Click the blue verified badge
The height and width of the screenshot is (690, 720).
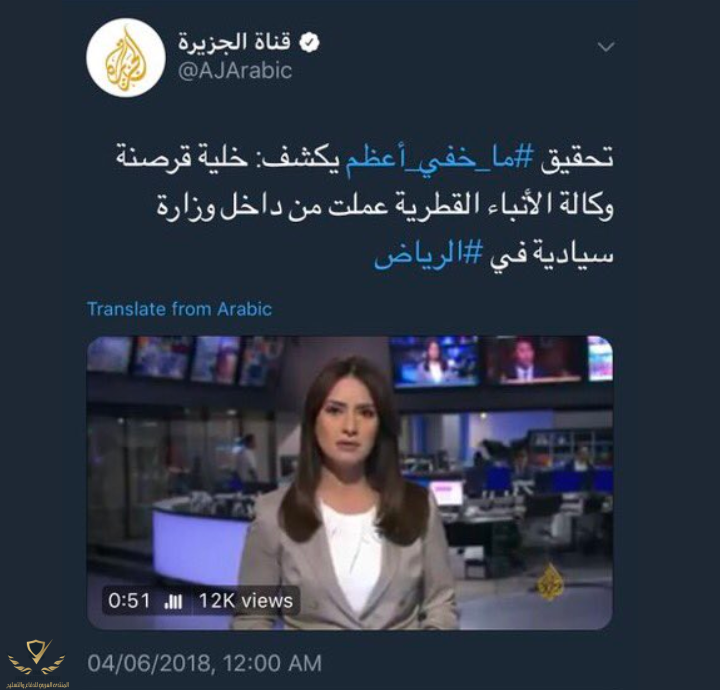309,43
